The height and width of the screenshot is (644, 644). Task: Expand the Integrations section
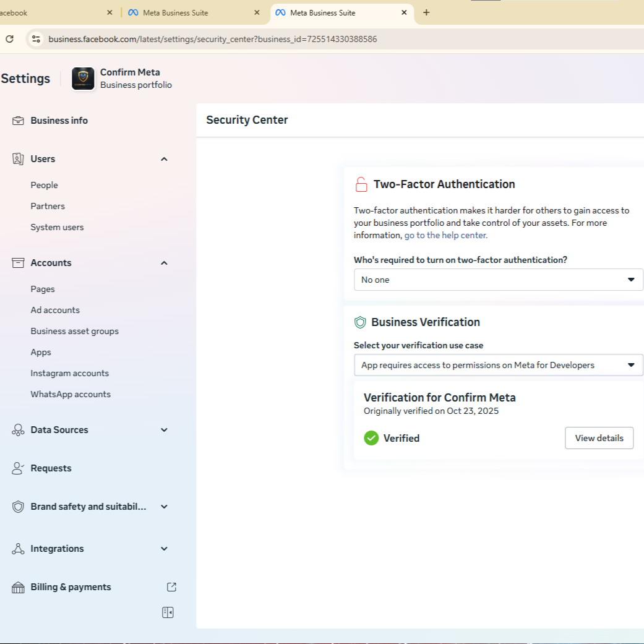[164, 549]
